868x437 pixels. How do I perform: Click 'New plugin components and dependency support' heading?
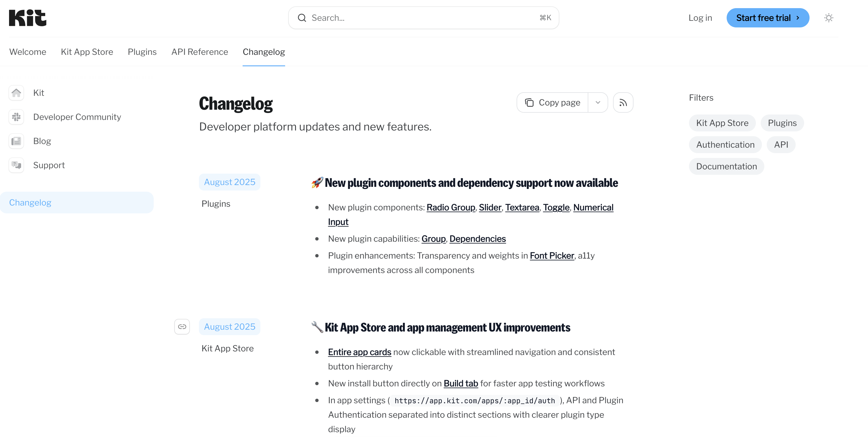[471, 183]
